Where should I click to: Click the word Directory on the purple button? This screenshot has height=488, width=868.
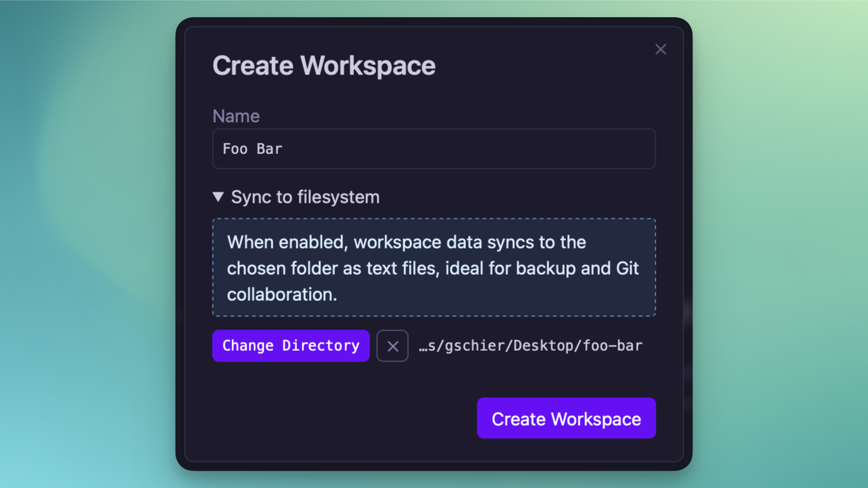tap(321, 346)
